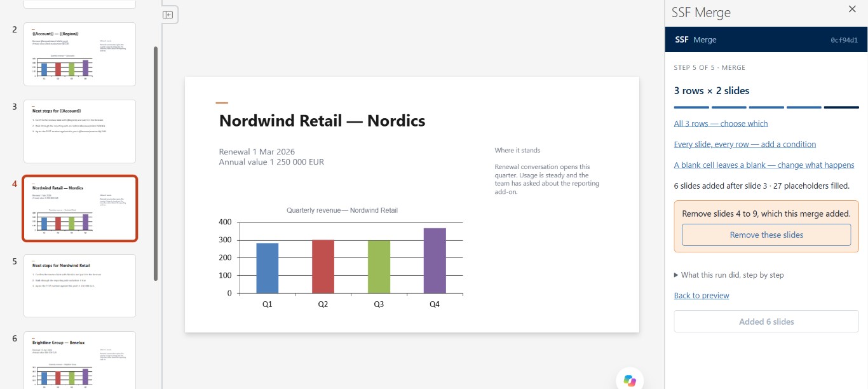Click the 'Renewal 1 Mar 2026' text

click(x=257, y=152)
